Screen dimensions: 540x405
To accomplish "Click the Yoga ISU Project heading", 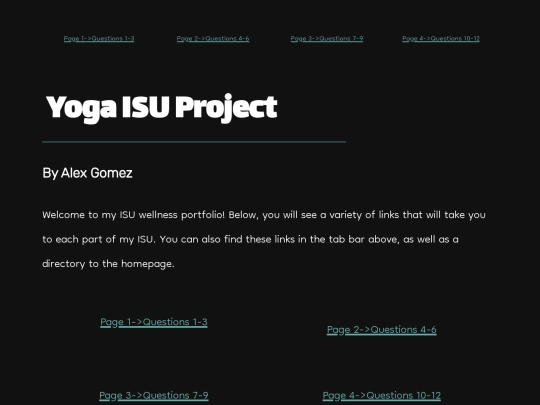I will (162, 108).
